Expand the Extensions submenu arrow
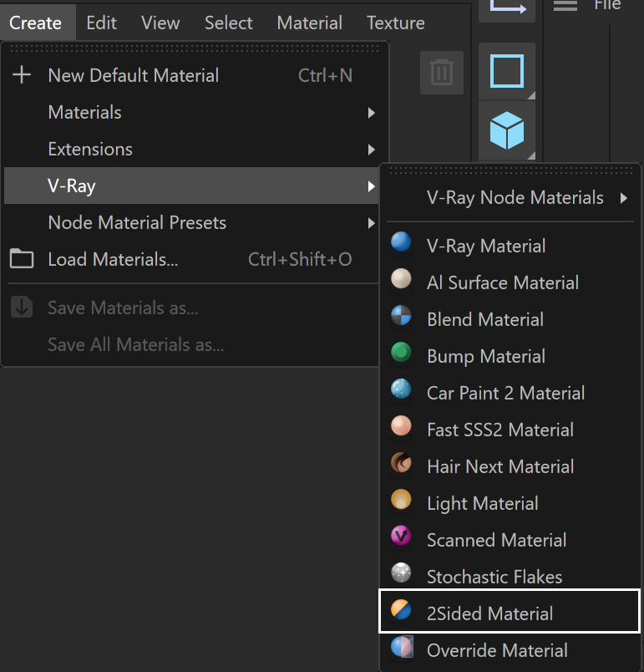The height and width of the screenshot is (672, 644). (371, 150)
